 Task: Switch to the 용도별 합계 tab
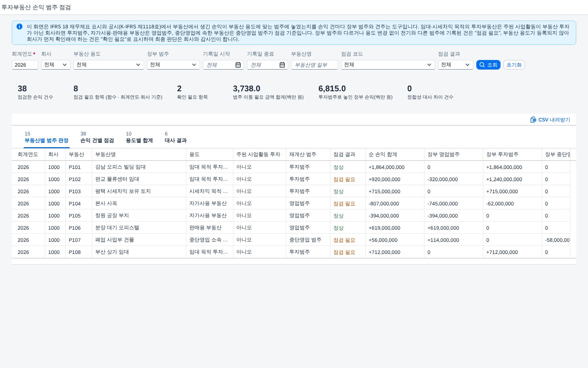(x=139, y=137)
